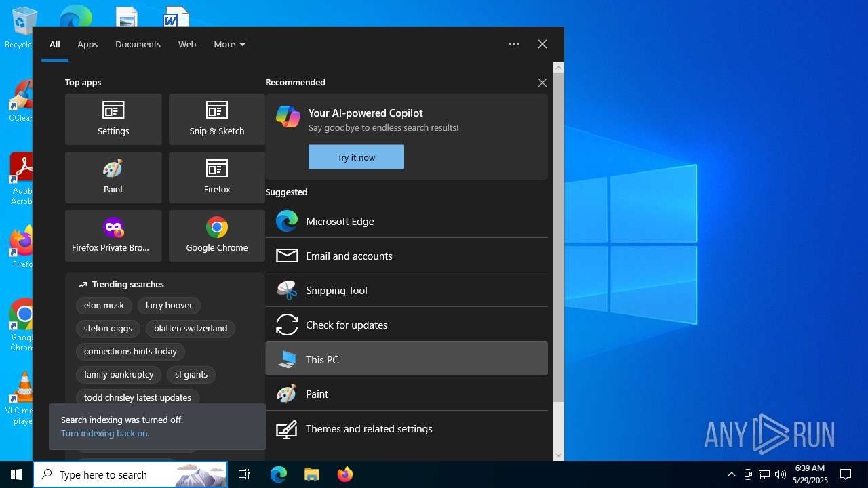
Task: Open Themes and related settings
Action: coord(406,428)
